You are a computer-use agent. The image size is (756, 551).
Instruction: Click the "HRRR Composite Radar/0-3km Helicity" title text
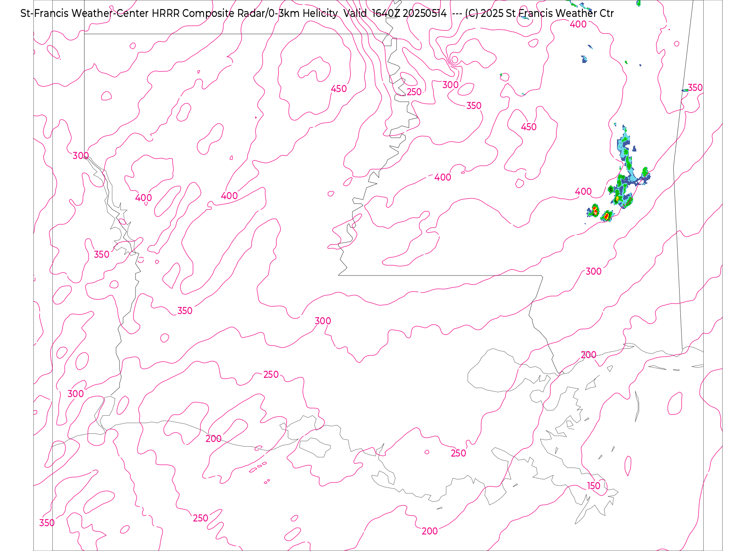245,13
